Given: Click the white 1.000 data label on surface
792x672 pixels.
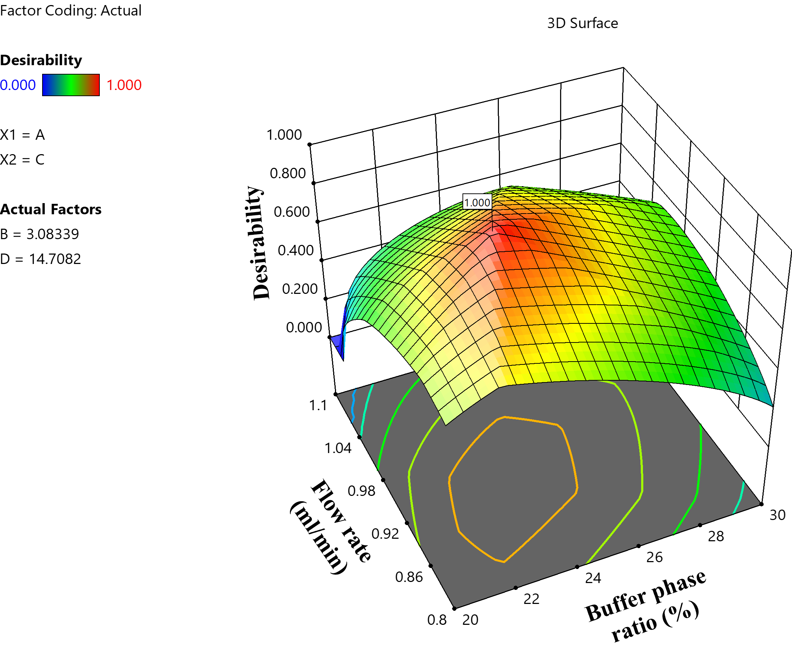Looking at the screenshot, I should pos(477,202).
